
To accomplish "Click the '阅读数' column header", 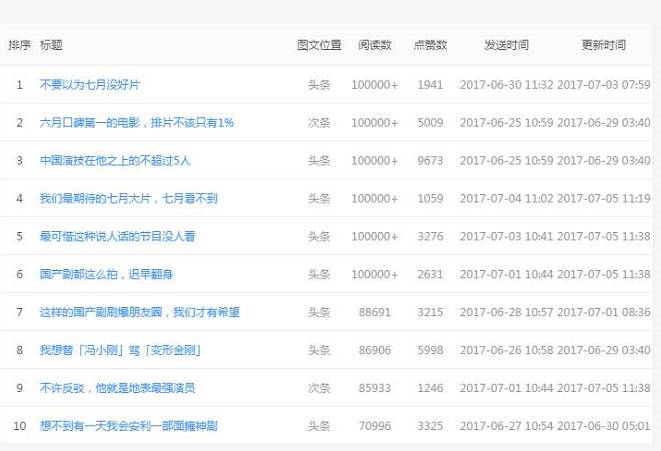I will [375, 45].
